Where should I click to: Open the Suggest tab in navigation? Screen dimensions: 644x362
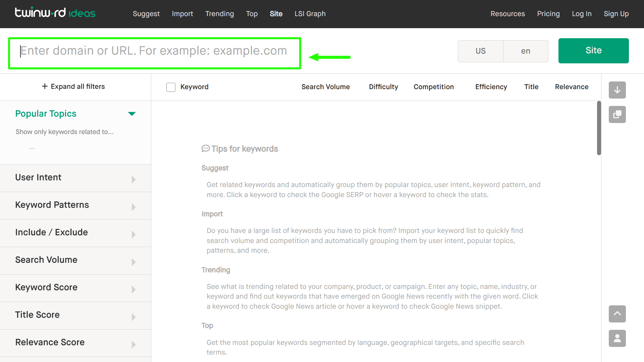146,14
